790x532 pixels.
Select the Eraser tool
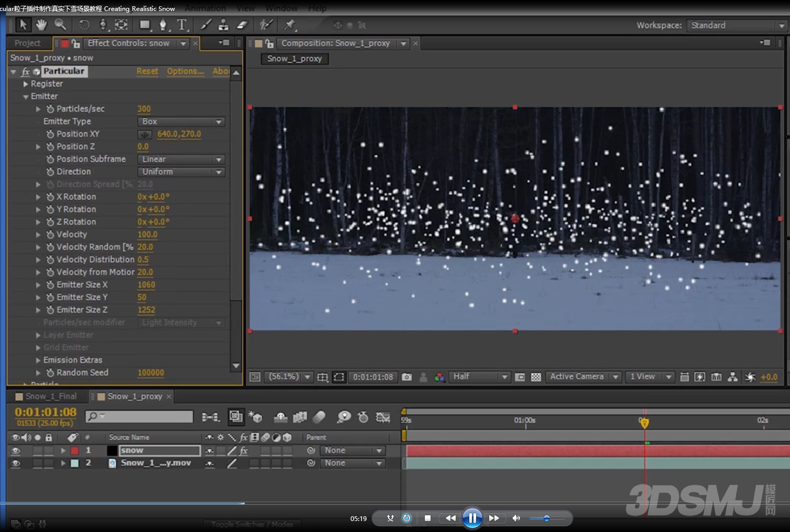(242, 25)
